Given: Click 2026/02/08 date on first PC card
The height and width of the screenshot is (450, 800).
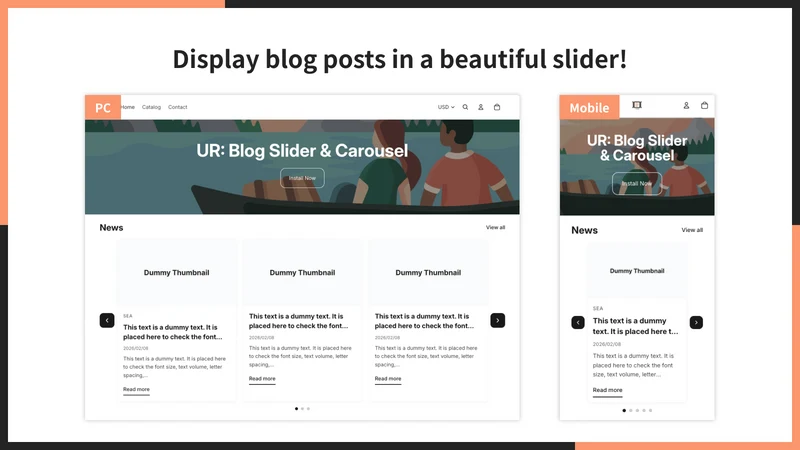Looking at the screenshot, I should click(x=136, y=348).
